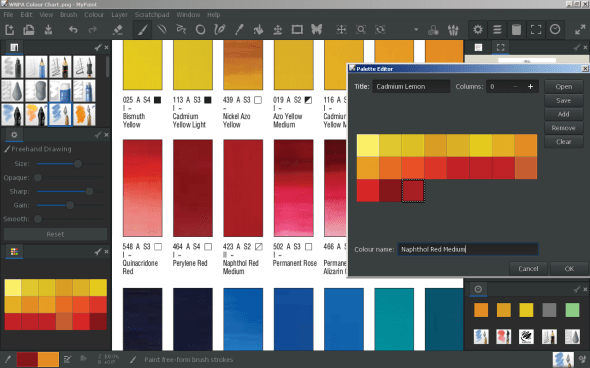Select the Frame editing tool
Viewport: 590px width, 368px height.
(297, 30)
